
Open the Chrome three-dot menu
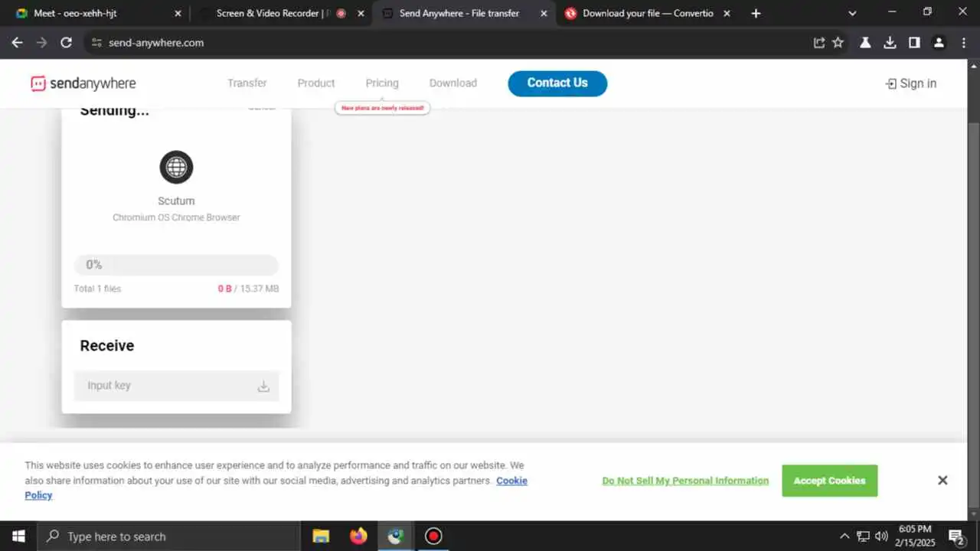[964, 43]
